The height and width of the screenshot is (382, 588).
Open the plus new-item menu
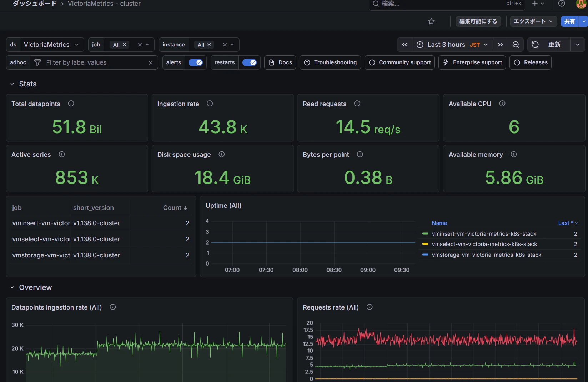pyautogui.click(x=538, y=4)
